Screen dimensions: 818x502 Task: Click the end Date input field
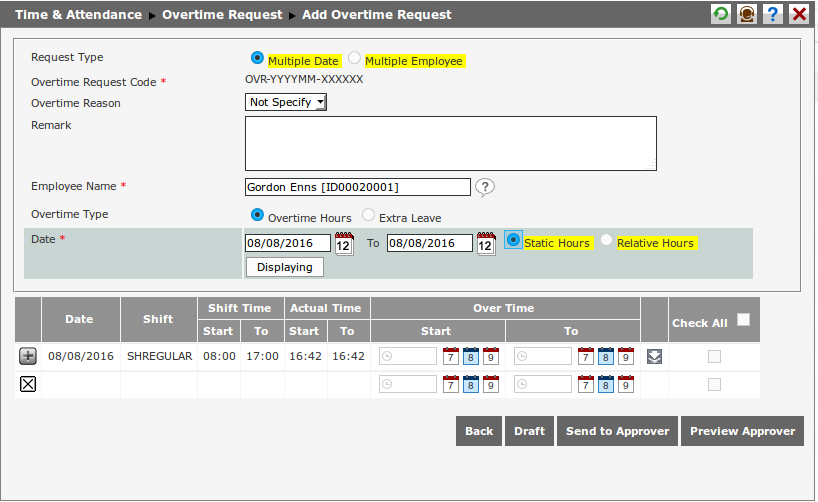pos(430,243)
